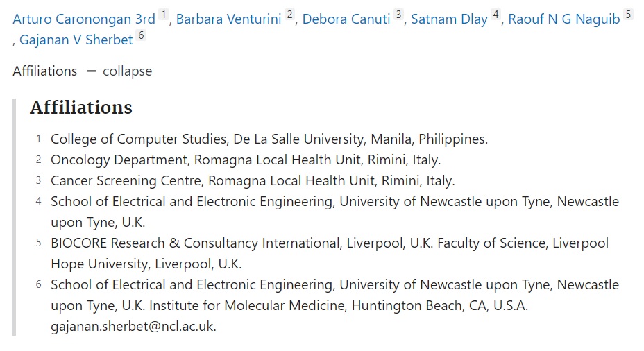
Task: Click superscript 2 after Barbara Venturini
Action: point(290,15)
